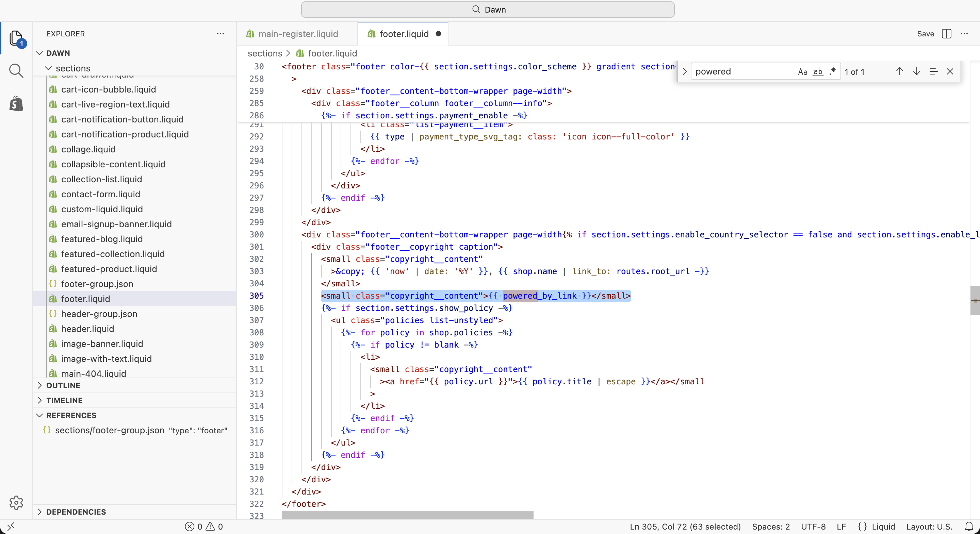Expand the TIMELINE section
This screenshot has width=980, height=534.
(64, 400)
